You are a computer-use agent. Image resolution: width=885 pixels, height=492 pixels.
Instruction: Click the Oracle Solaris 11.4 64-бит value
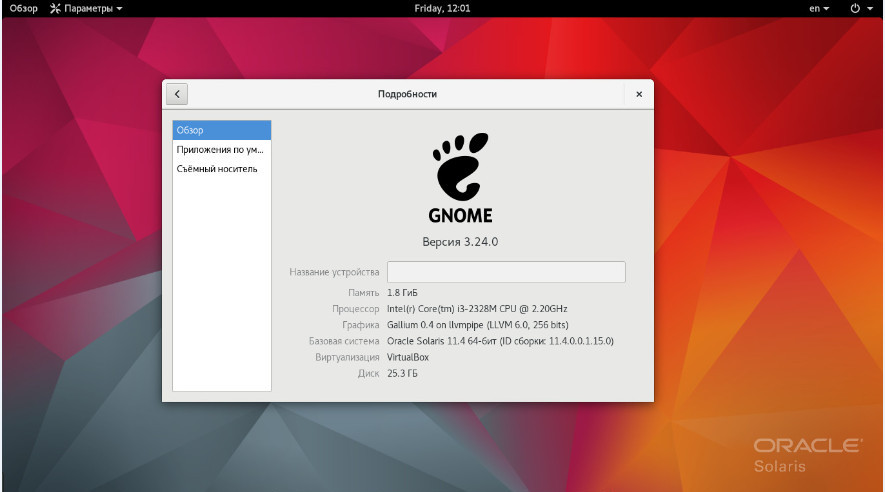500,341
